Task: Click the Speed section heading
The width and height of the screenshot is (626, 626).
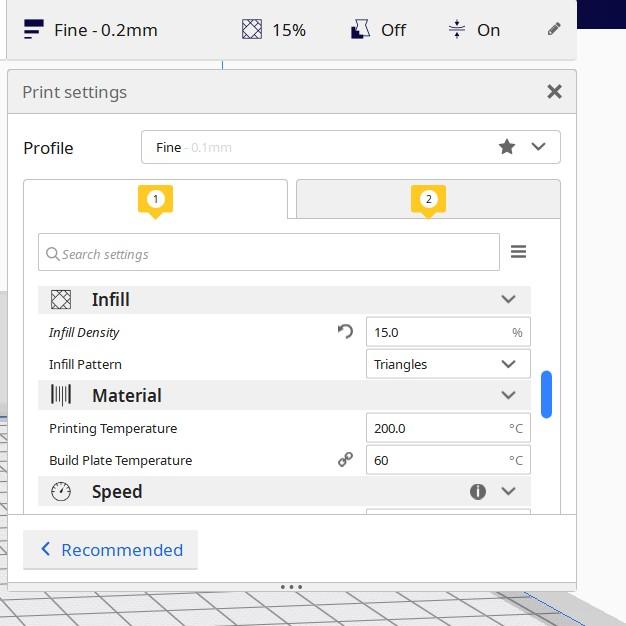Action: tap(117, 491)
